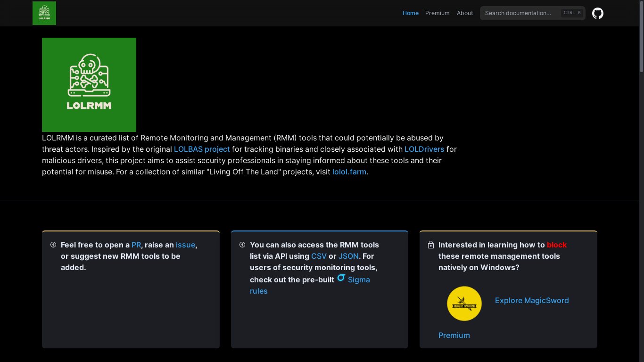Visit the lolol.farm link
Screen dimensions: 644x362
tap(349, 172)
